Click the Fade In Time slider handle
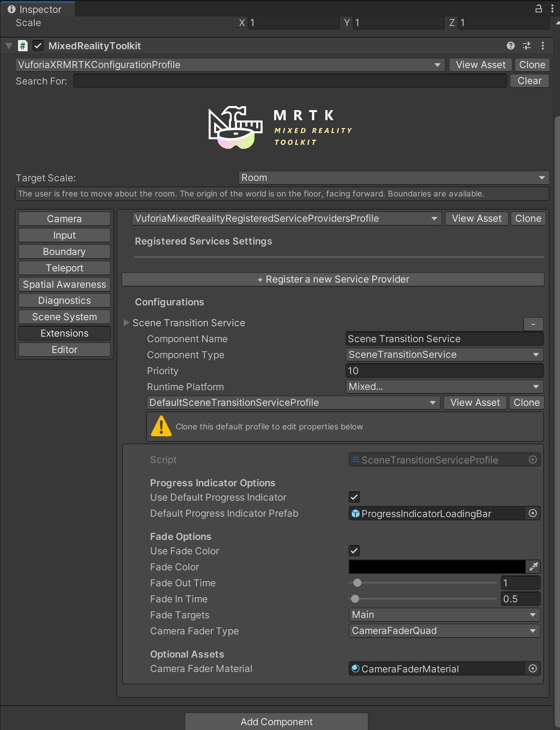This screenshot has width=560, height=730. pyautogui.click(x=355, y=599)
